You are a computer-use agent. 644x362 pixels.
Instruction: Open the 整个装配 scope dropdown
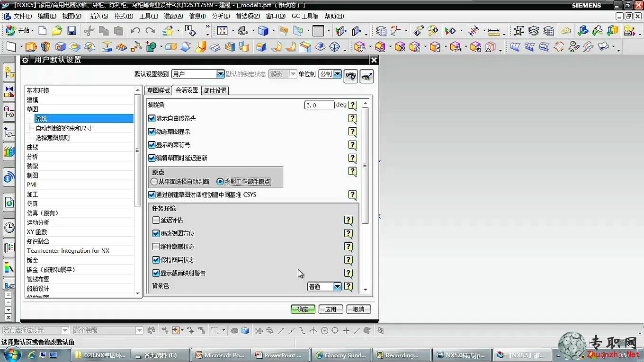click(108, 330)
